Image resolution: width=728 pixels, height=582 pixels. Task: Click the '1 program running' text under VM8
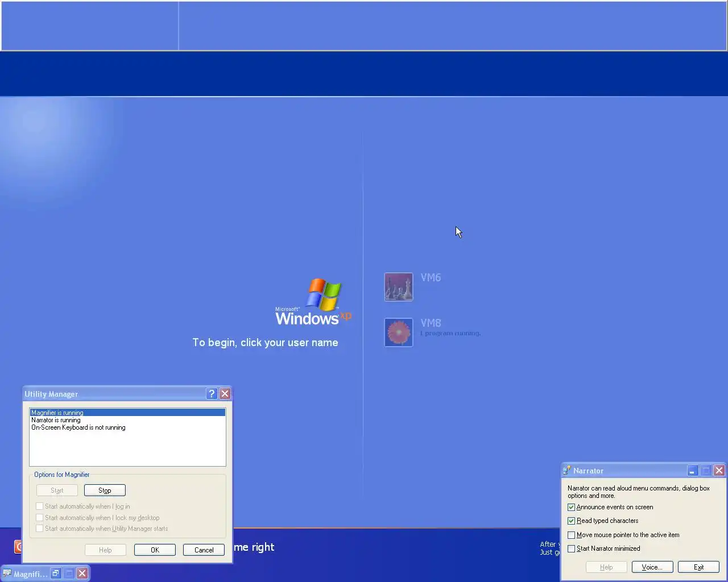(450, 333)
